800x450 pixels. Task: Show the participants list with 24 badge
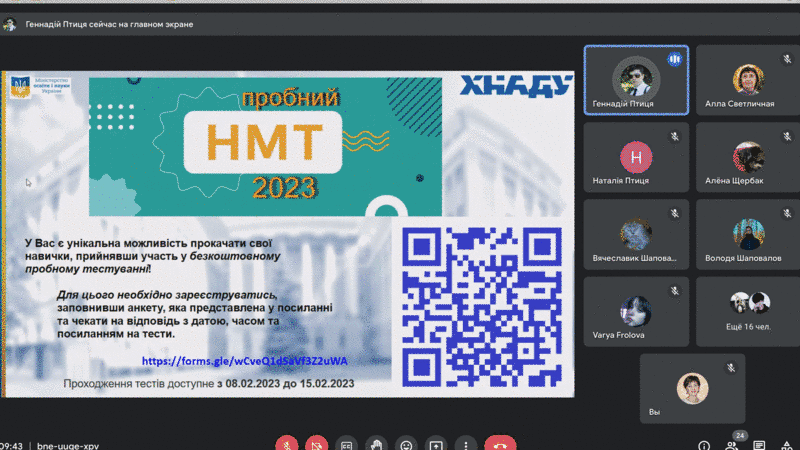[x=733, y=444]
